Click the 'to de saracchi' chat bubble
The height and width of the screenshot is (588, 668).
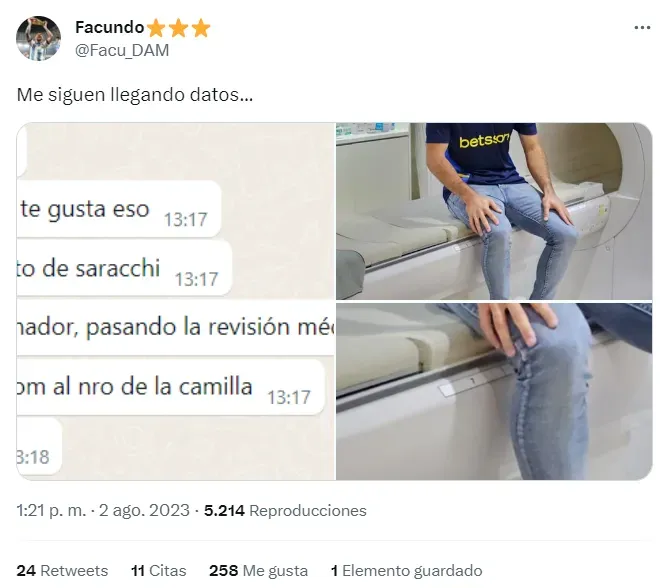click(124, 268)
